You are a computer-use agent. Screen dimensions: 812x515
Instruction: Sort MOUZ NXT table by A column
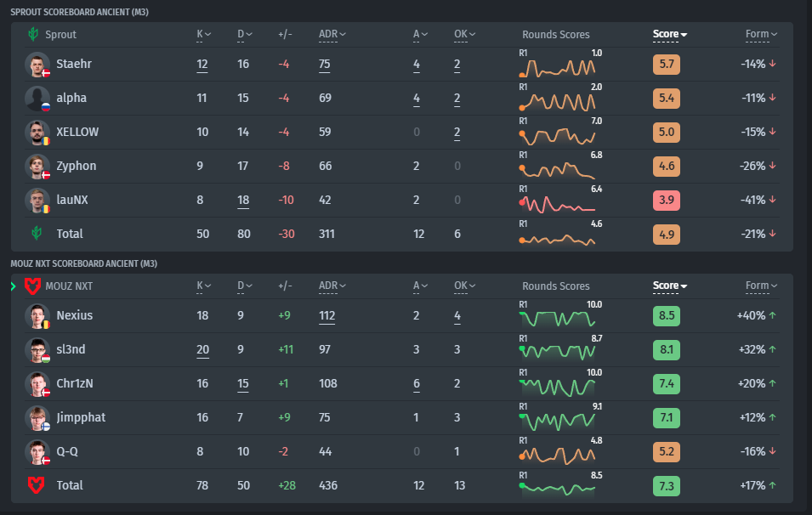pos(420,286)
